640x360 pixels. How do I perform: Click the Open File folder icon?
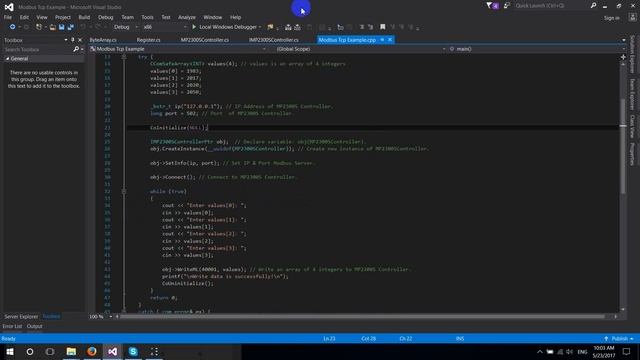click(x=53, y=27)
